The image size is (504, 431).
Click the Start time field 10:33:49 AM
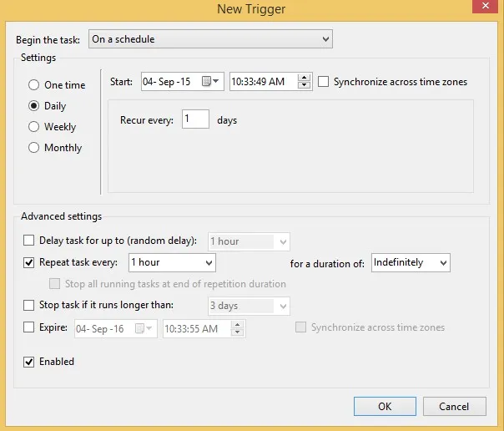(270, 81)
